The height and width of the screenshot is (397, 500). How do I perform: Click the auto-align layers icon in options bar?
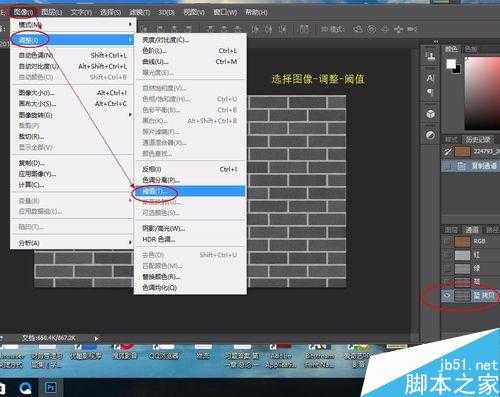(x=304, y=29)
